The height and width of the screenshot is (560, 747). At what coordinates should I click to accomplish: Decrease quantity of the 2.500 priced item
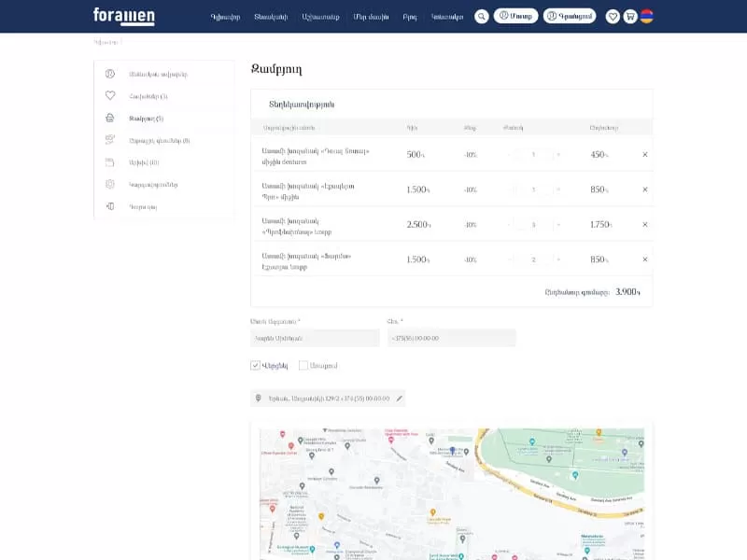click(x=509, y=225)
